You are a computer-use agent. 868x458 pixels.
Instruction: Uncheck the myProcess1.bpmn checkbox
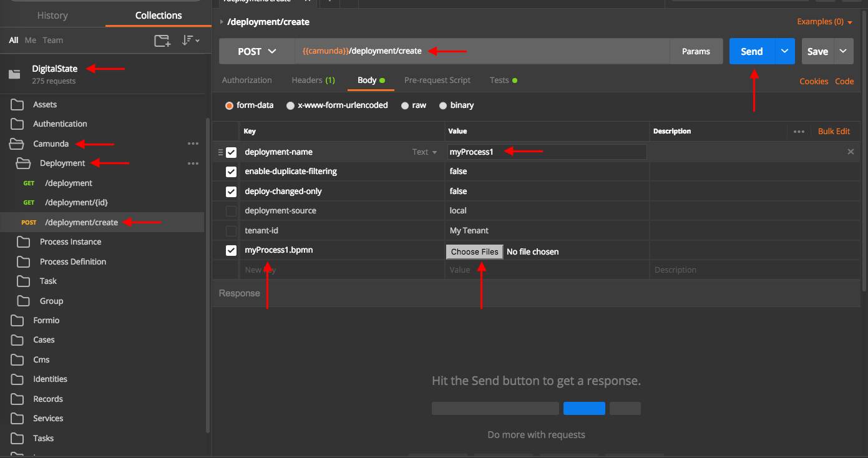point(232,250)
